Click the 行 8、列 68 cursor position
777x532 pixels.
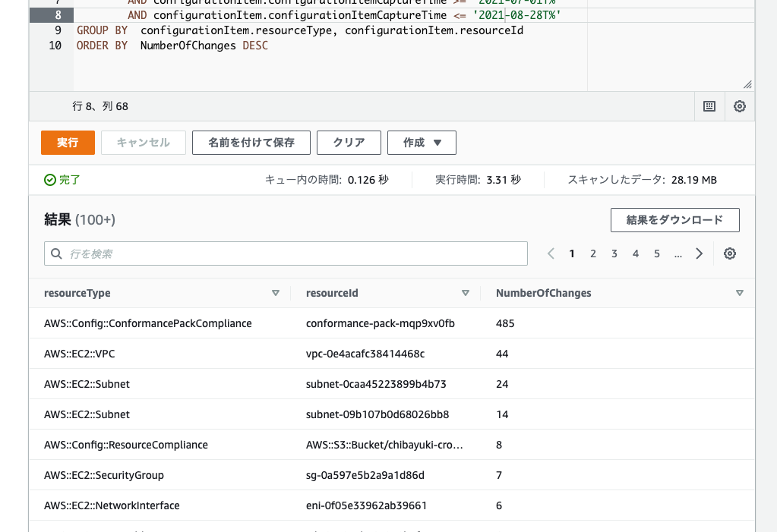(x=100, y=106)
